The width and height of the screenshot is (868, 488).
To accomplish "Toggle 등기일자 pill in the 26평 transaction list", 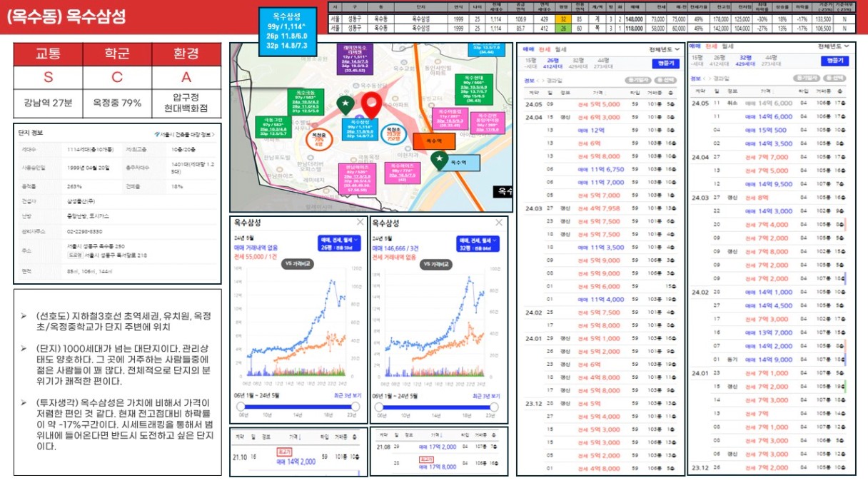I will 637,81.
